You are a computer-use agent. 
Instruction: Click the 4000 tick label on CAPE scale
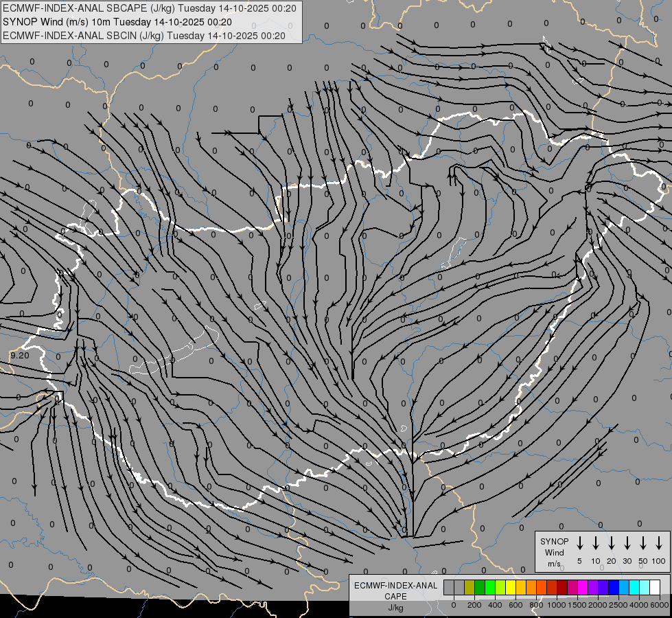tap(638, 605)
